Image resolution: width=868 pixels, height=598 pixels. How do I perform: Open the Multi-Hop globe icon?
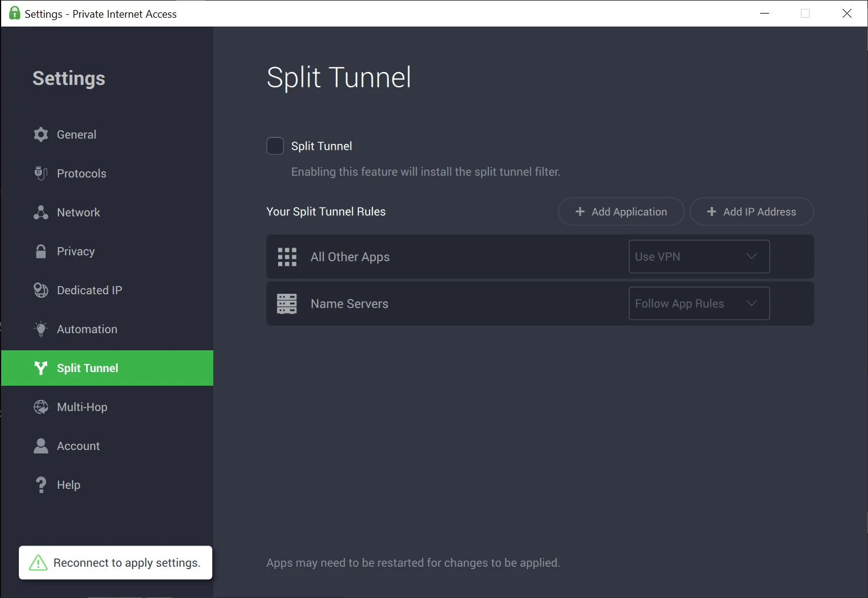coord(41,407)
